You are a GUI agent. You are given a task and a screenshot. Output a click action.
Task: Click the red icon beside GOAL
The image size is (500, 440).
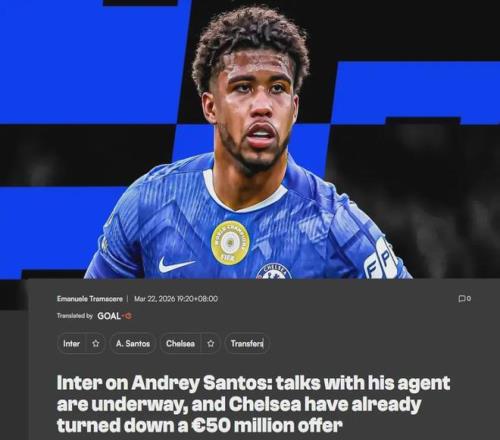click(x=128, y=316)
